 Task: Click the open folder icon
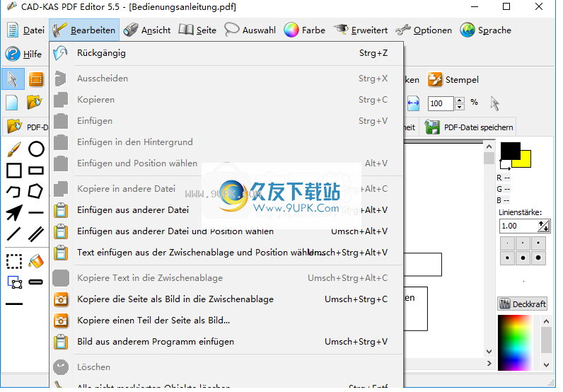pyautogui.click(x=35, y=103)
